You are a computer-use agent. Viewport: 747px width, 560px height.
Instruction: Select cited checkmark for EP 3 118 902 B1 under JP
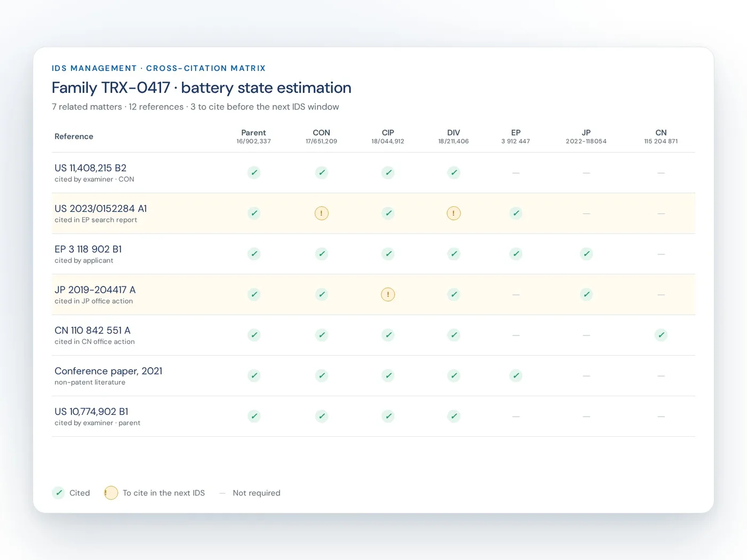point(586,254)
